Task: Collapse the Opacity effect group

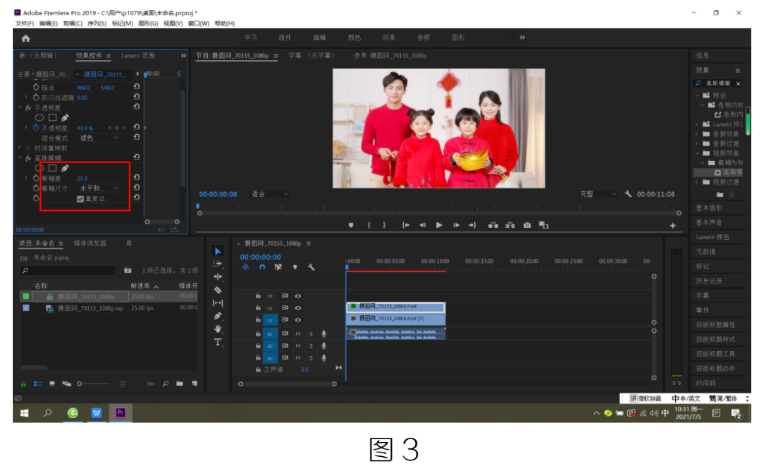Action: [20, 107]
